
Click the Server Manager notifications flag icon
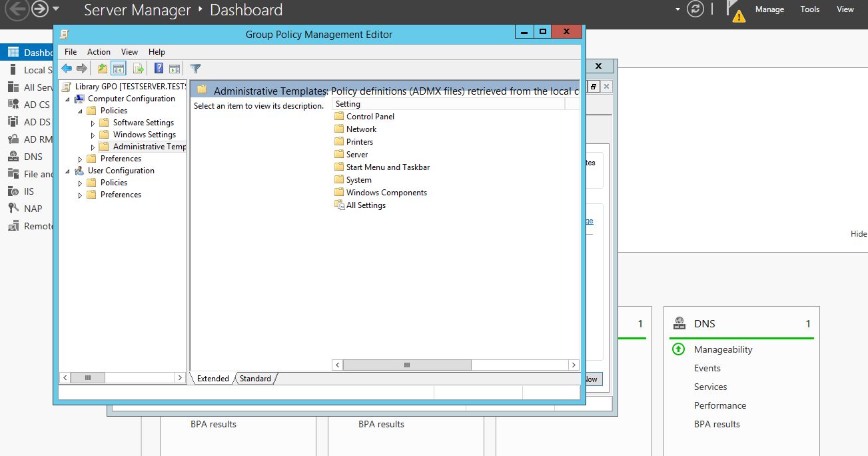pos(735,11)
